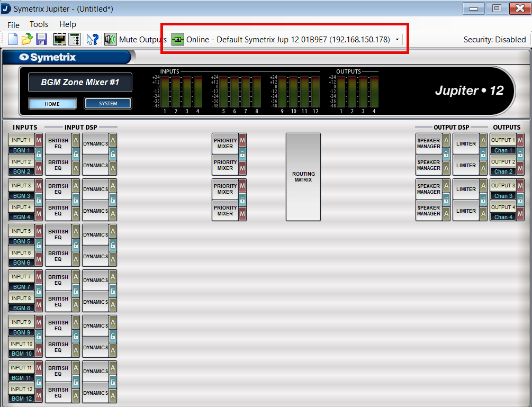The height and width of the screenshot is (407, 532).
Task: Click the BGM 9 channel label
Action: [21, 332]
